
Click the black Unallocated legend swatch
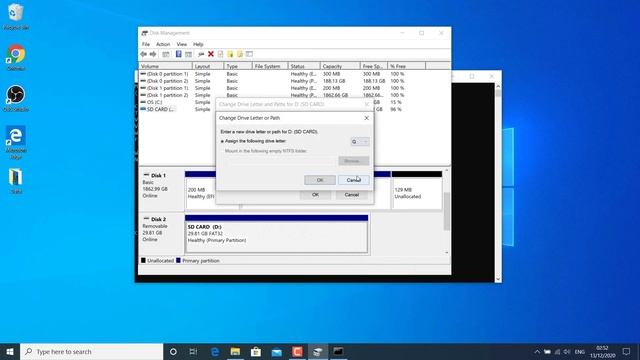(x=143, y=260)
